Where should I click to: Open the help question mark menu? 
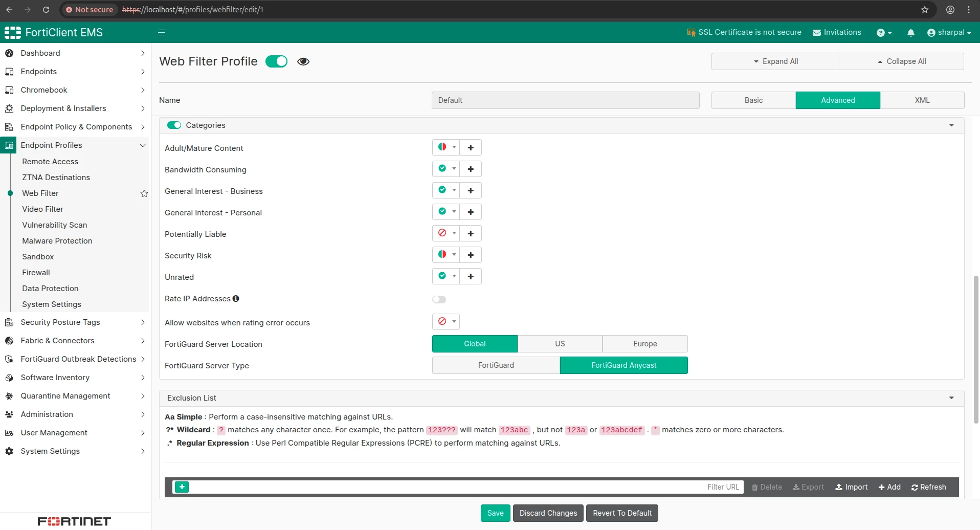[884, 32]
